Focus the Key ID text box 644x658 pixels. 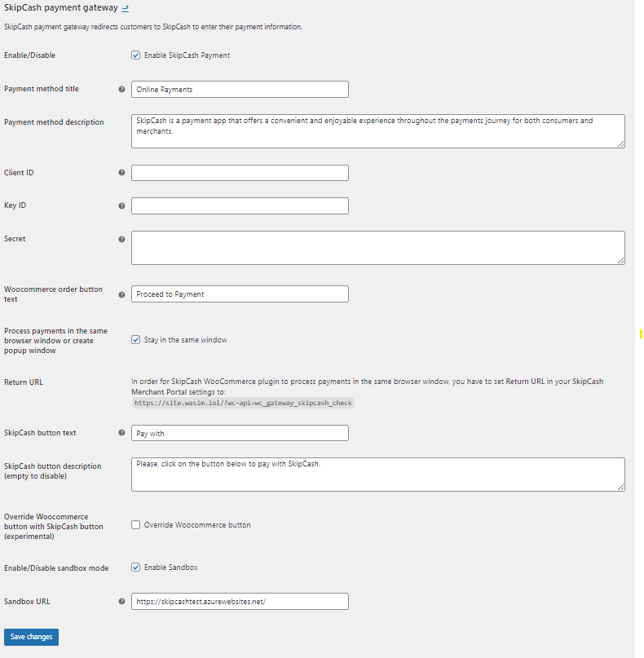pyautogui.click(x=240, y=206)
